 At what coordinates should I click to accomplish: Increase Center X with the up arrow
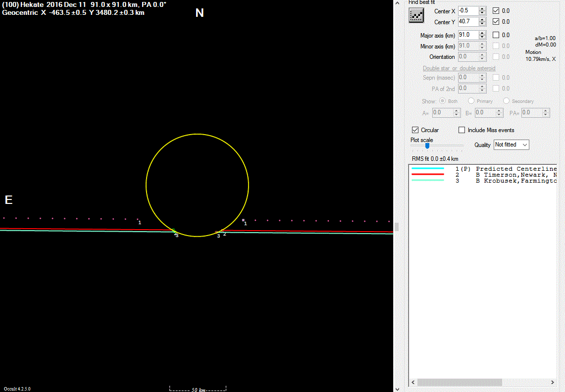[x=482, y=8]
